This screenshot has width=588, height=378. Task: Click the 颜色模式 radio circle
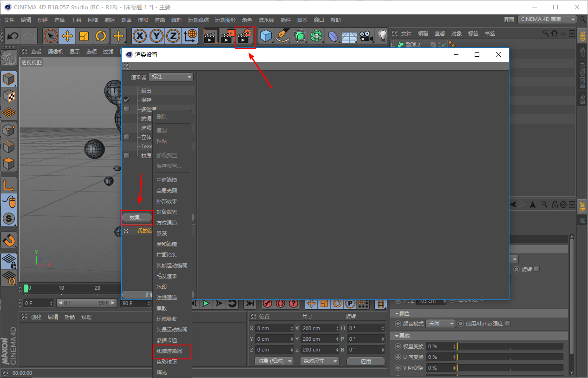coord(398,323)
